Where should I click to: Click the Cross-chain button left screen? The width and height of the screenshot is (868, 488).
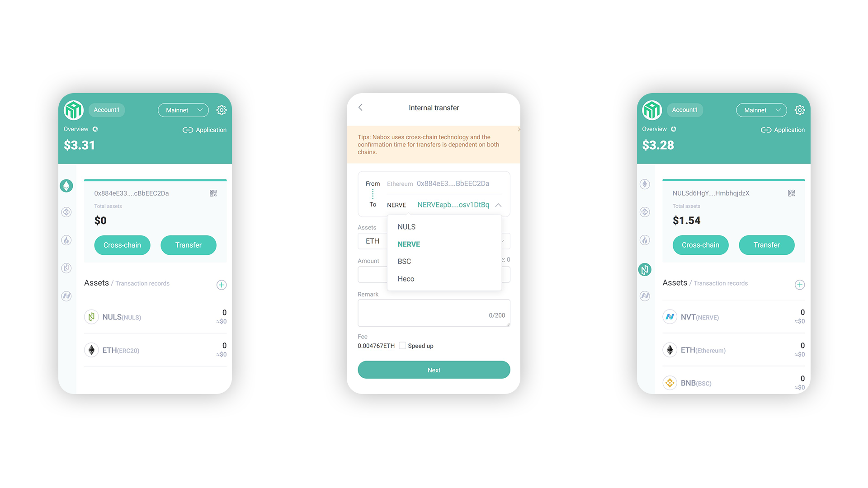[122, 245]
